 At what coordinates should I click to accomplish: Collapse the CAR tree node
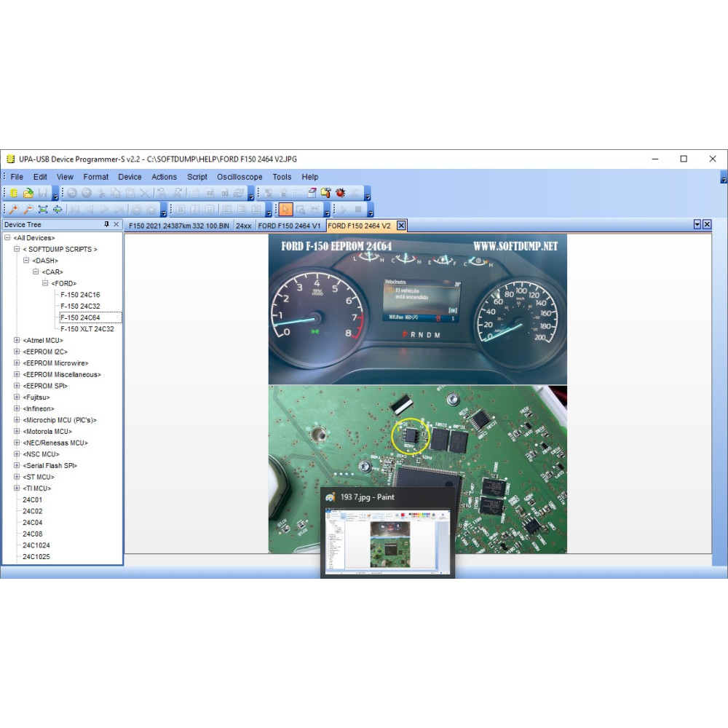[x=36, y=272]
